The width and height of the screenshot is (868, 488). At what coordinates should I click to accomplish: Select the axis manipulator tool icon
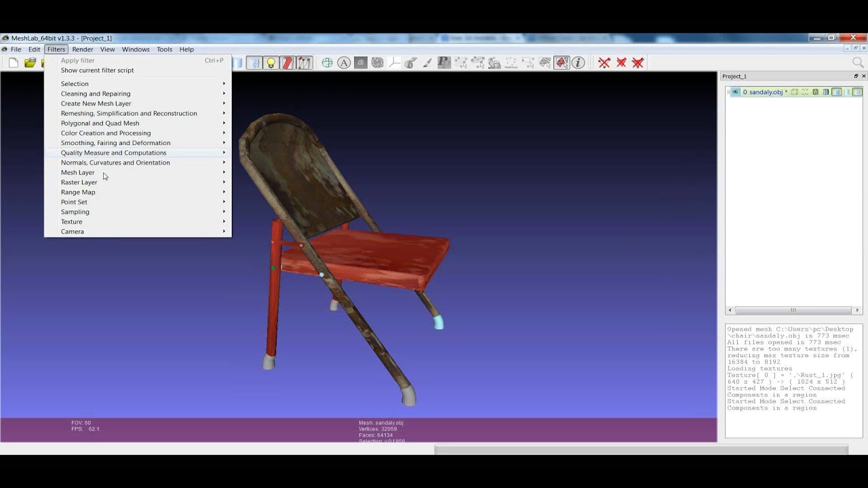coord(394,62)
